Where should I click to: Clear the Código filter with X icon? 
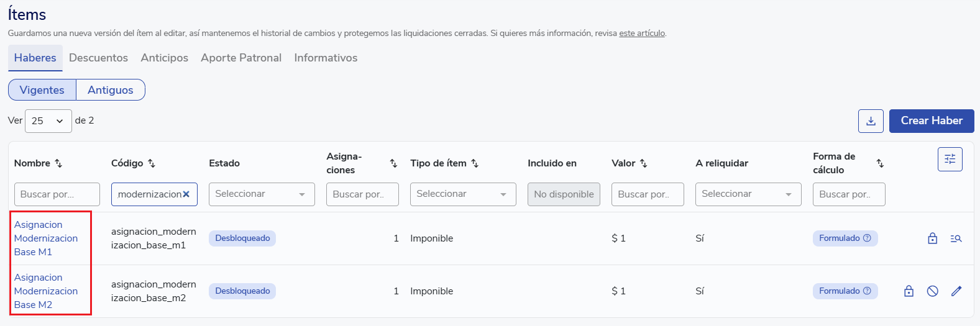[186, 194]
